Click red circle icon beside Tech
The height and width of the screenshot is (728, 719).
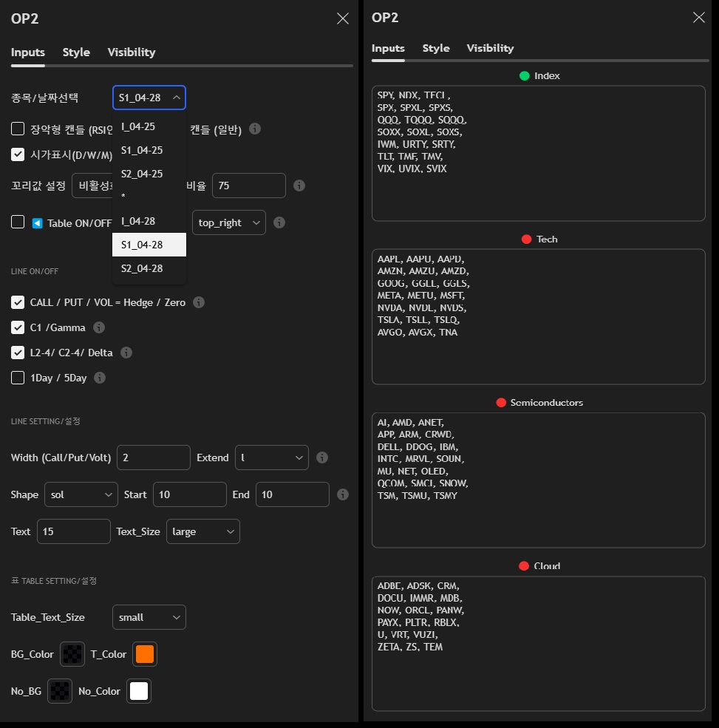(526, 239)
